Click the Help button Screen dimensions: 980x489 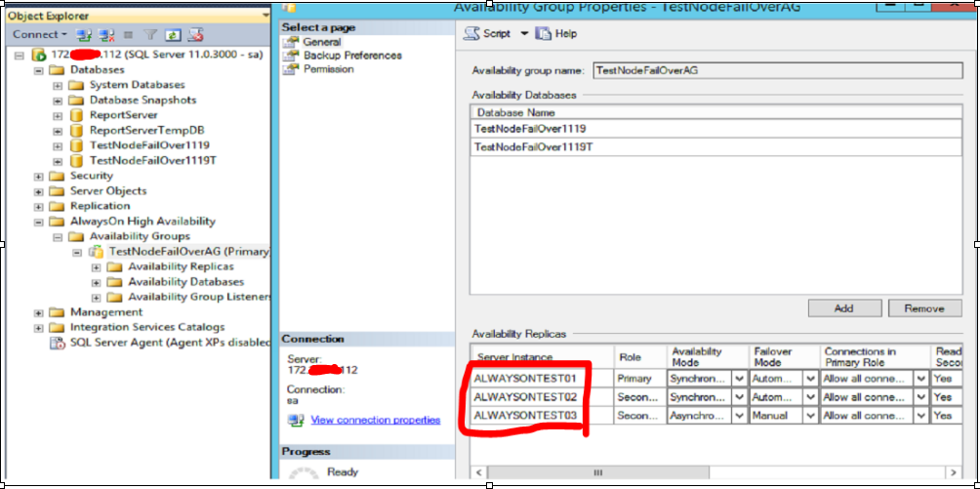(x=556, y=34)
